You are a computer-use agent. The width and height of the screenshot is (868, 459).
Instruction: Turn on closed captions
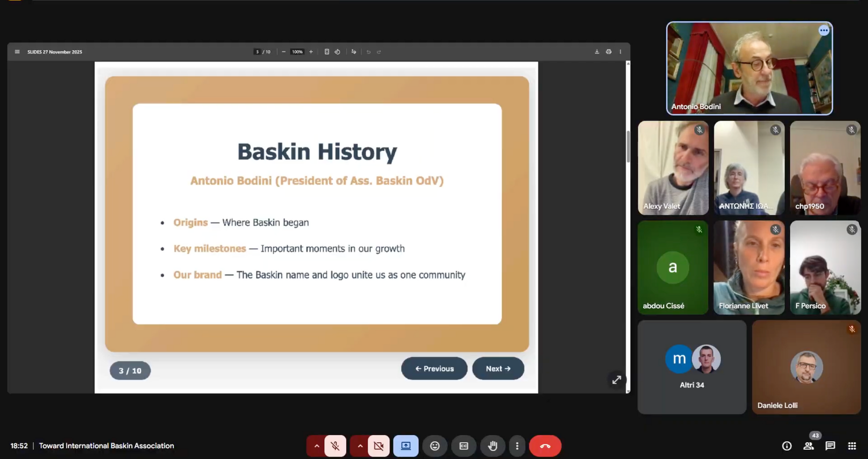pyautogui.click(x=464, y=446)
